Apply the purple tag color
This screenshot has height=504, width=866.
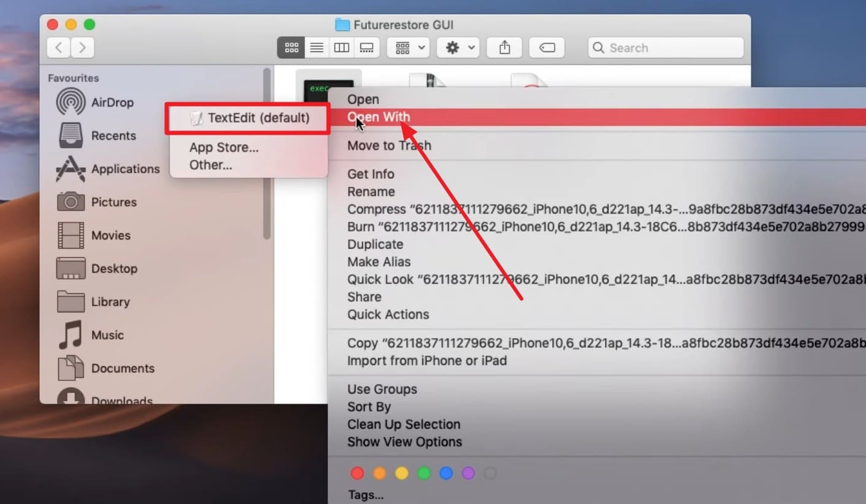point(468,473)
